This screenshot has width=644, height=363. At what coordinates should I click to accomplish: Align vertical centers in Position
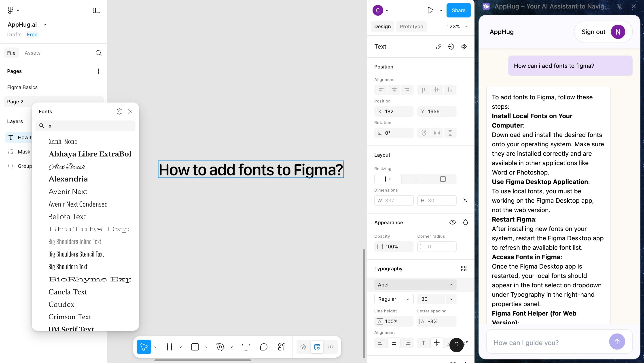[x=437, y=90]
